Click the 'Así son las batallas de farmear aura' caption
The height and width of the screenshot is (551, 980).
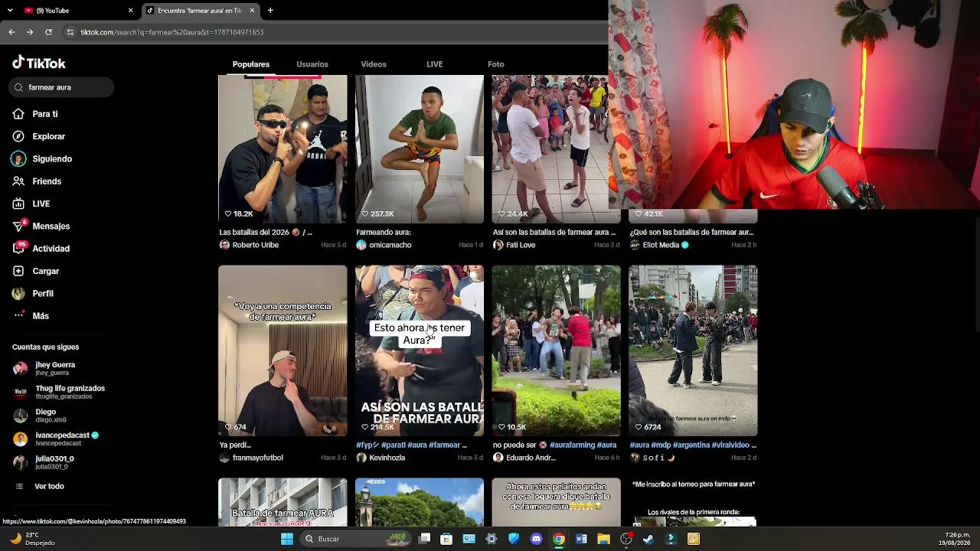(554, 232)
